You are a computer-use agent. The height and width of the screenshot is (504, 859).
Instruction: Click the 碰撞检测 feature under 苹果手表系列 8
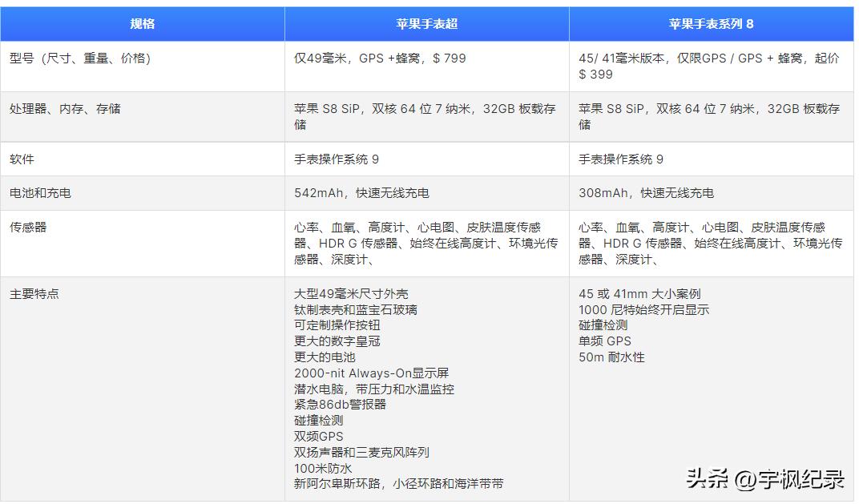pyautogui.click(x=603, y=325)
